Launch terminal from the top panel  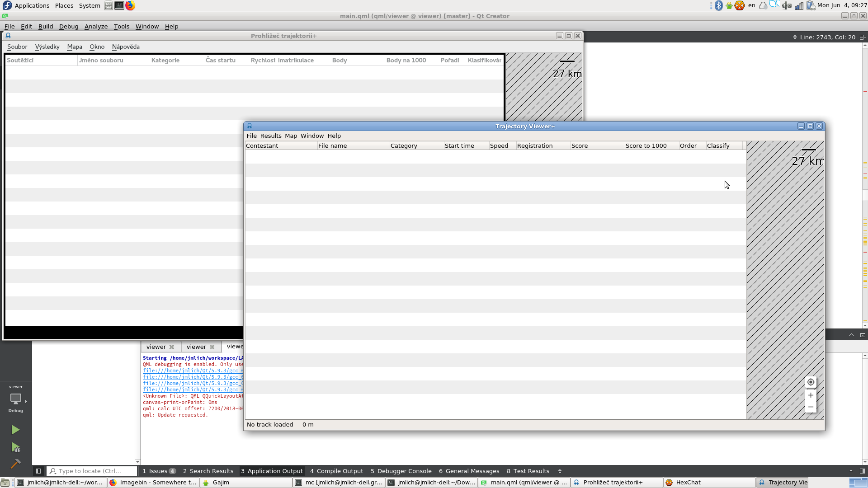(119, 5)
